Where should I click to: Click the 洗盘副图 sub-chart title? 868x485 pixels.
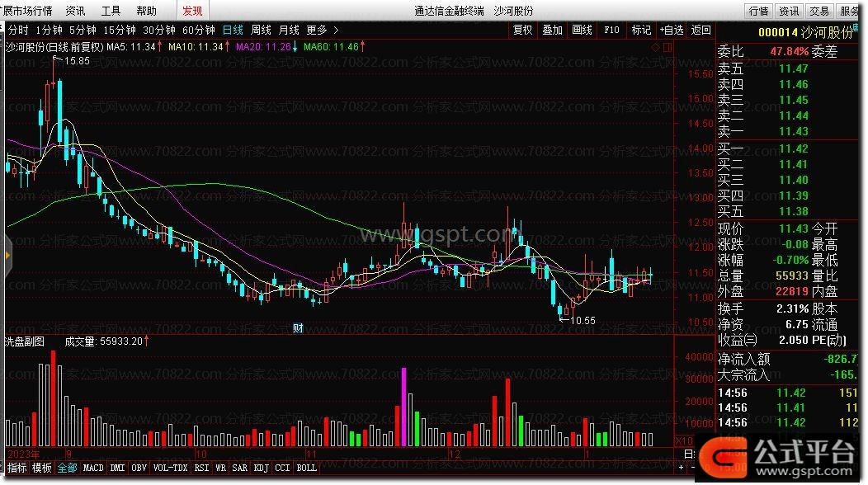(x=25, y=341)
